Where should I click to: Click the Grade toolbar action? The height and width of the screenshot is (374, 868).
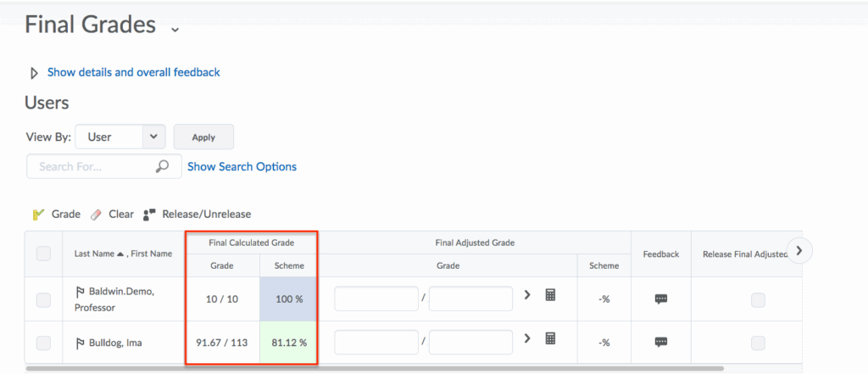[x=57, y=215]
